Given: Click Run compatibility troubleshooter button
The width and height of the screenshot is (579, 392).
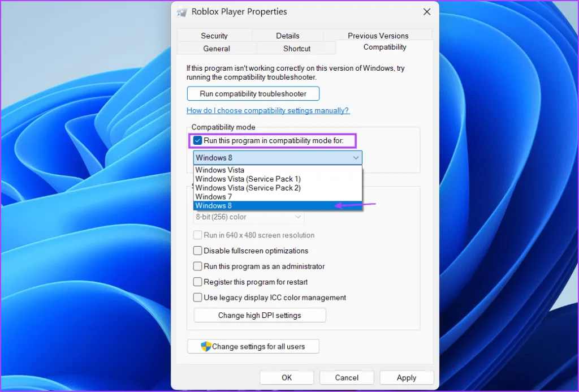Looking at the screenshot, I should (x=253, y=94).
